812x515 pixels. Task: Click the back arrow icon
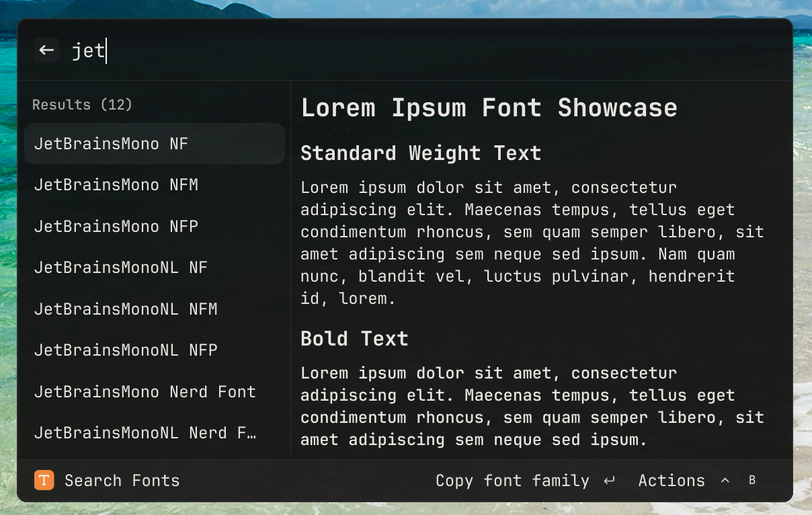(x=46, y=50)
